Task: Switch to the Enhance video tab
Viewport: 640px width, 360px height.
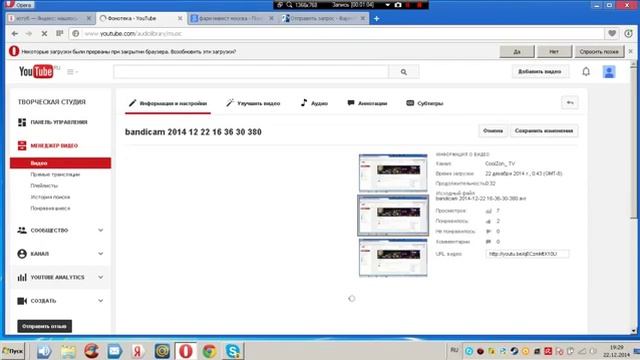Action: (253, 103)
